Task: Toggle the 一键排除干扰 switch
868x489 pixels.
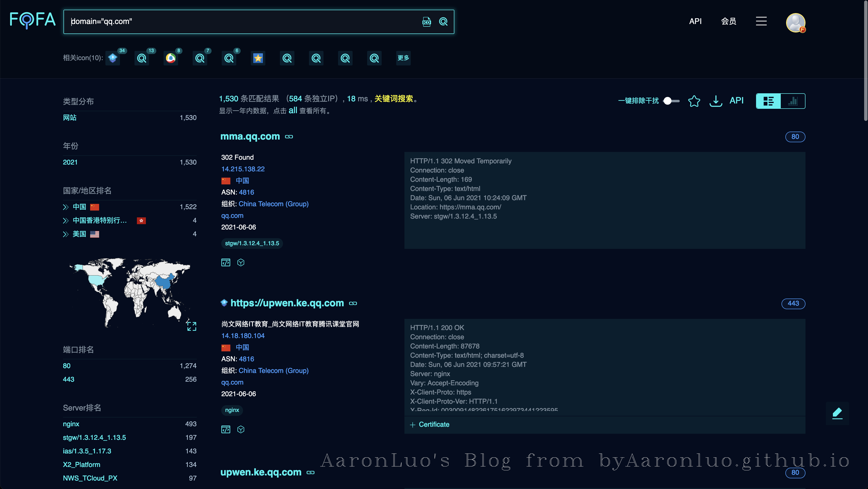Action: point(671,101)
